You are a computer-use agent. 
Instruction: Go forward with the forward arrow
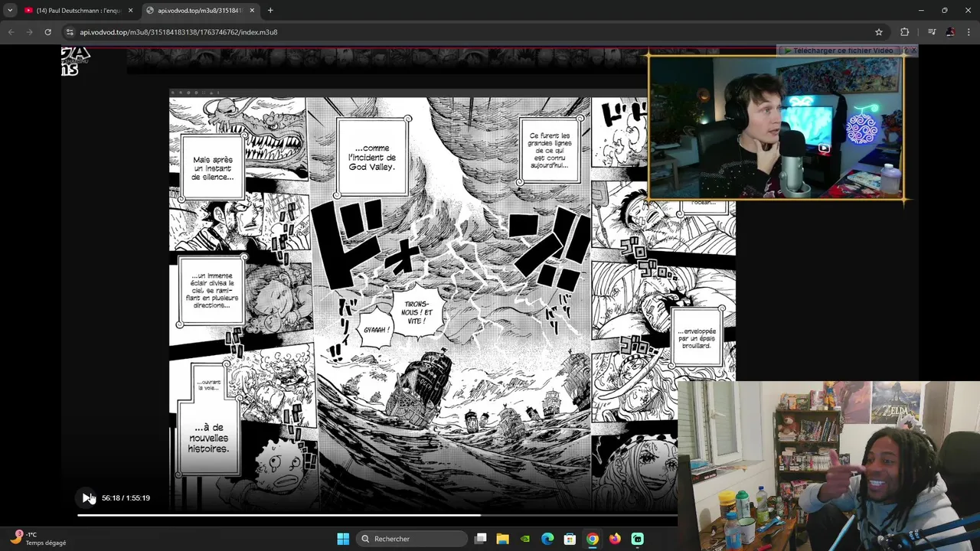pyautogui.click(x=29, y=32)
